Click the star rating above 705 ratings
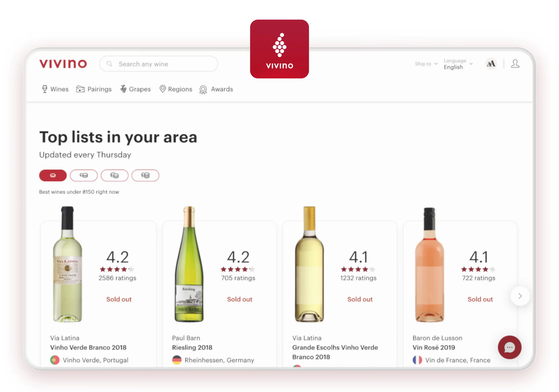 238,269
